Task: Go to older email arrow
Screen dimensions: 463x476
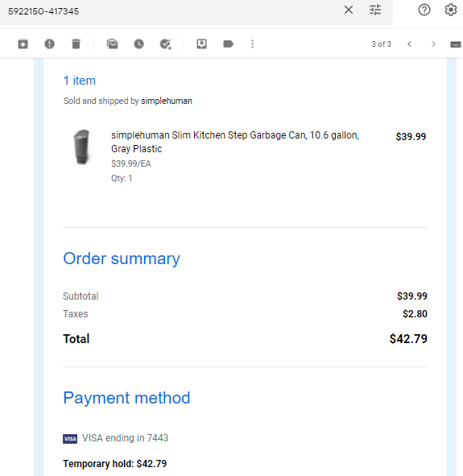Action: point(433,44)
